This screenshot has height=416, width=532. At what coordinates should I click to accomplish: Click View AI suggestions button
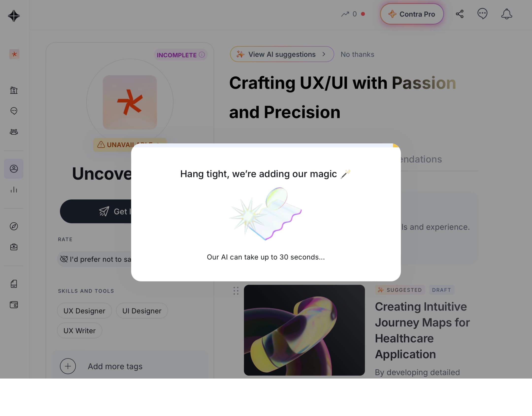282,54
